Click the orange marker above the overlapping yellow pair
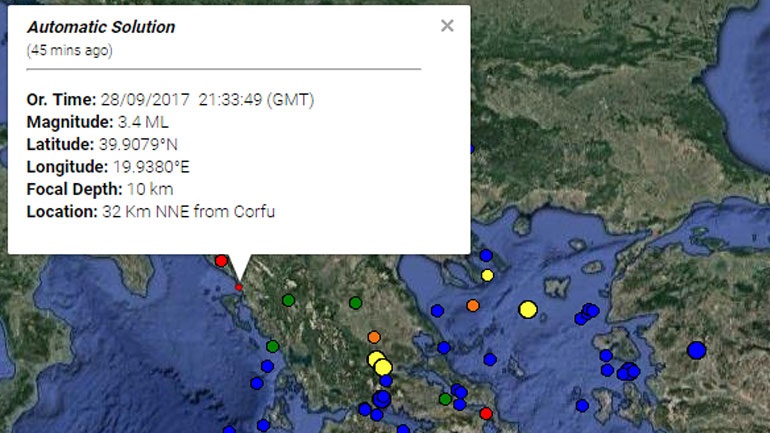Screen dimensions: 770x433 coord(374,337)
